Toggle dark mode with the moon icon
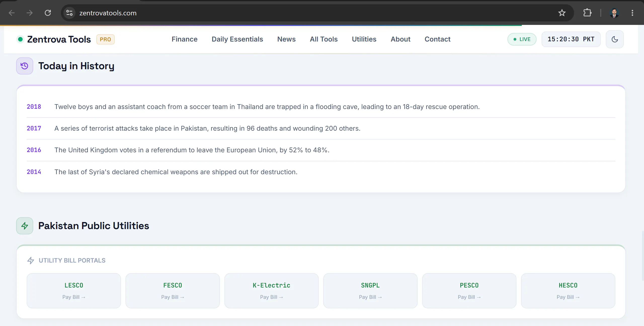644x326 pixels. [615, 39]
